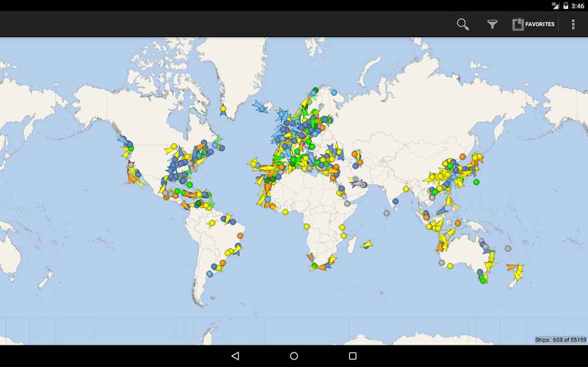Open the Favorites list
The width and height of the screenshot is (588, 367).
click(x=533, y=25)
